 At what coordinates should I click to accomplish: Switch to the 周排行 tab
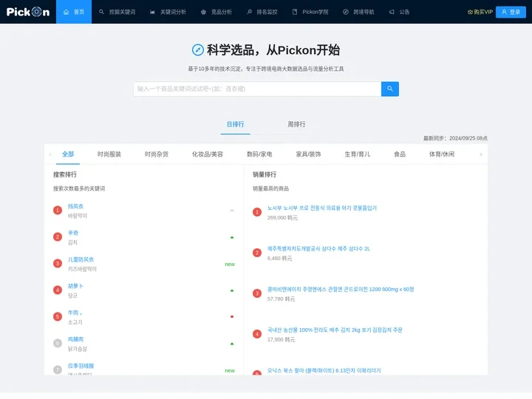[x=296, y=125]
